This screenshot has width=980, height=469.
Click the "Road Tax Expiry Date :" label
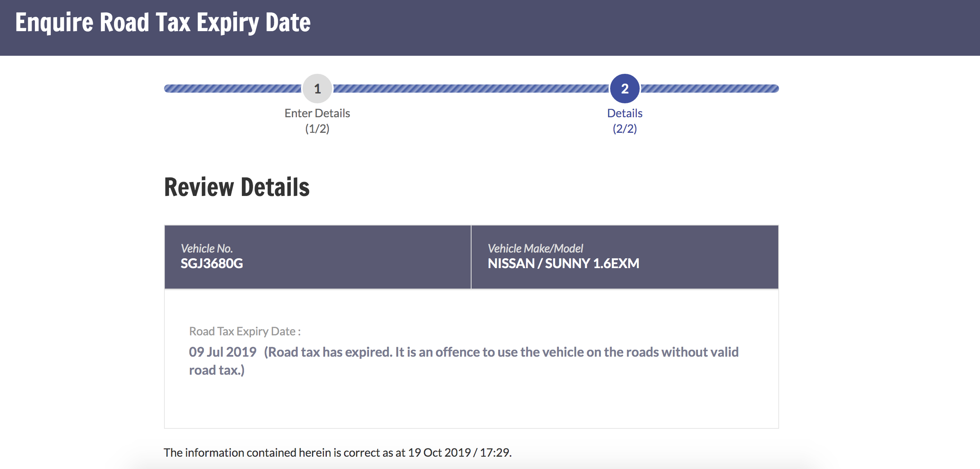245,331
